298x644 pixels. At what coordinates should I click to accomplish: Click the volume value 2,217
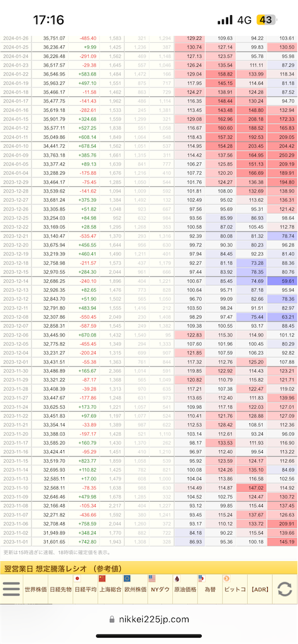point(116,505)
